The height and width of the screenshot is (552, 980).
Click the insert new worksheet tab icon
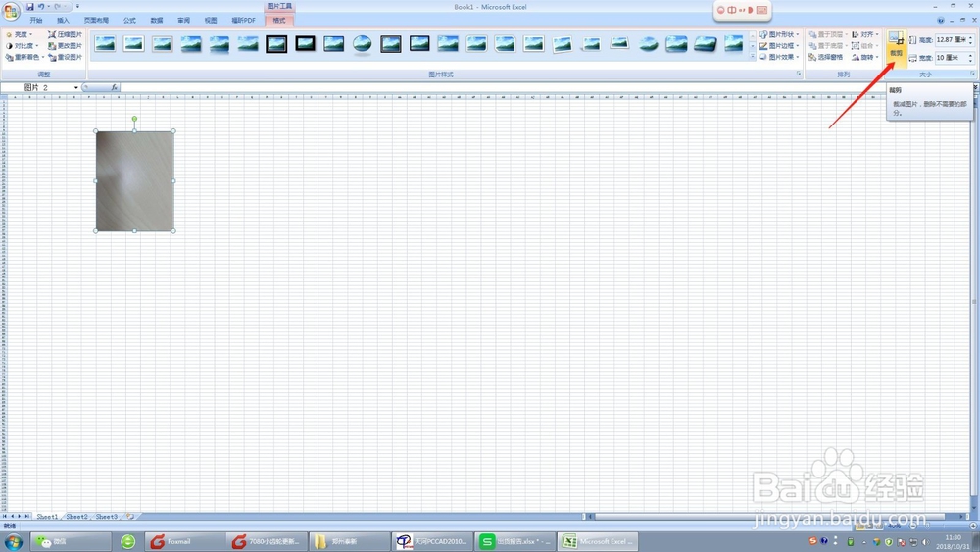click(130, 517)
